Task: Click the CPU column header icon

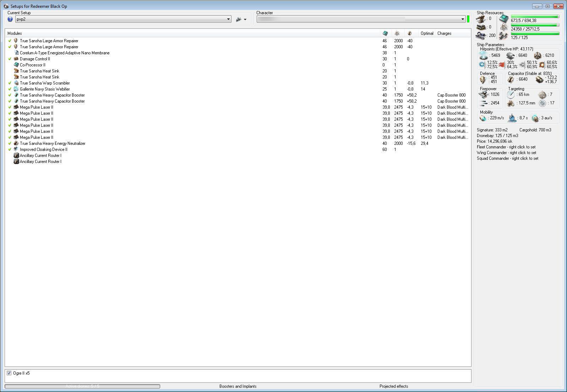Action: coord(385,33)
